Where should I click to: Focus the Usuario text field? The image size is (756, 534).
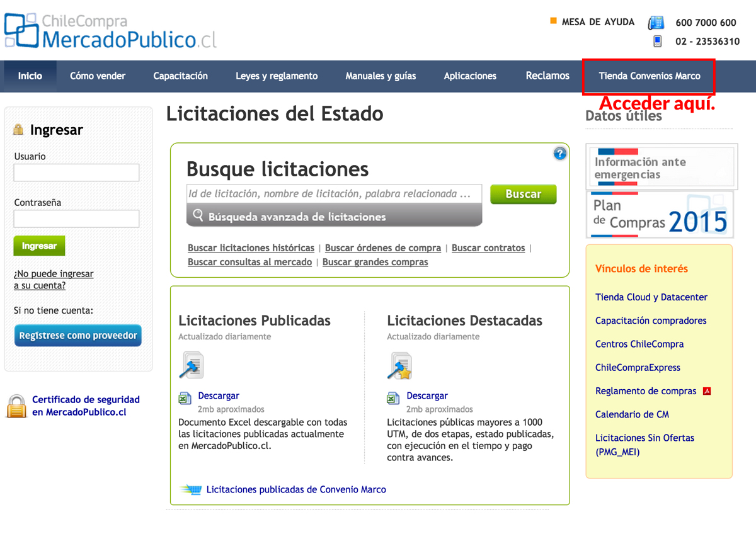tap(76, 173)
